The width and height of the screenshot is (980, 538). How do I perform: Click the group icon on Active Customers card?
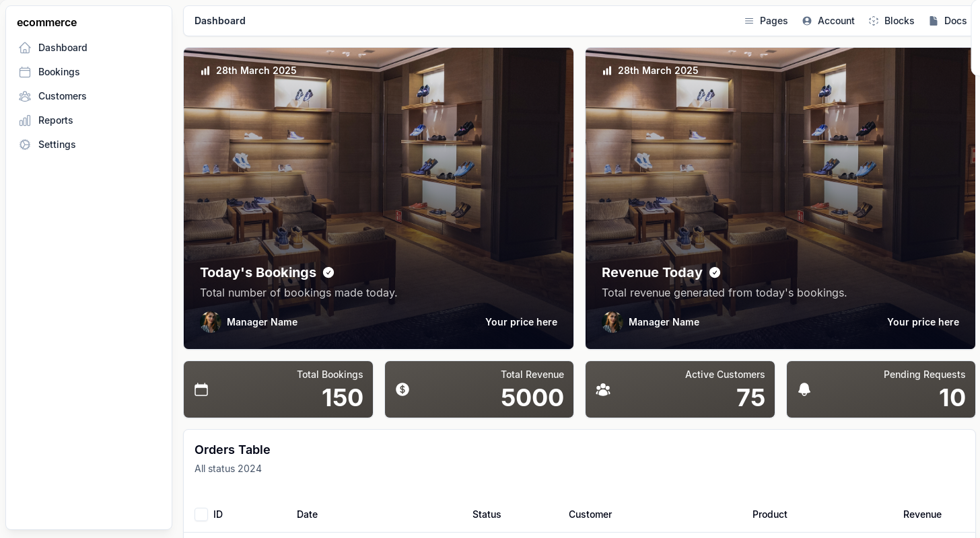(x=603, y=389)
